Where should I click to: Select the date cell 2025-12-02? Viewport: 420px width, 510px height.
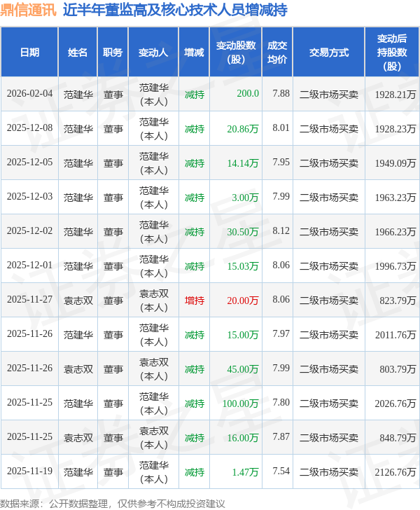[x=29, y=231]
